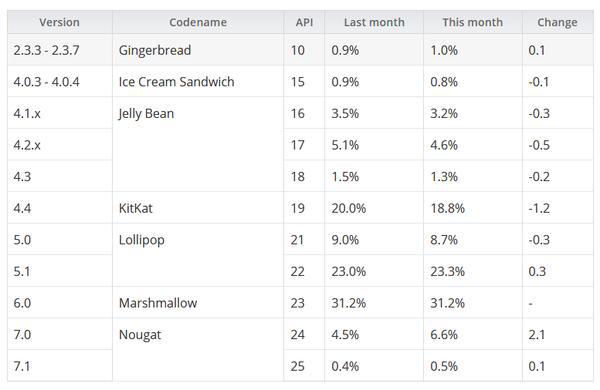Click the Change column header

tap(558, 22)
